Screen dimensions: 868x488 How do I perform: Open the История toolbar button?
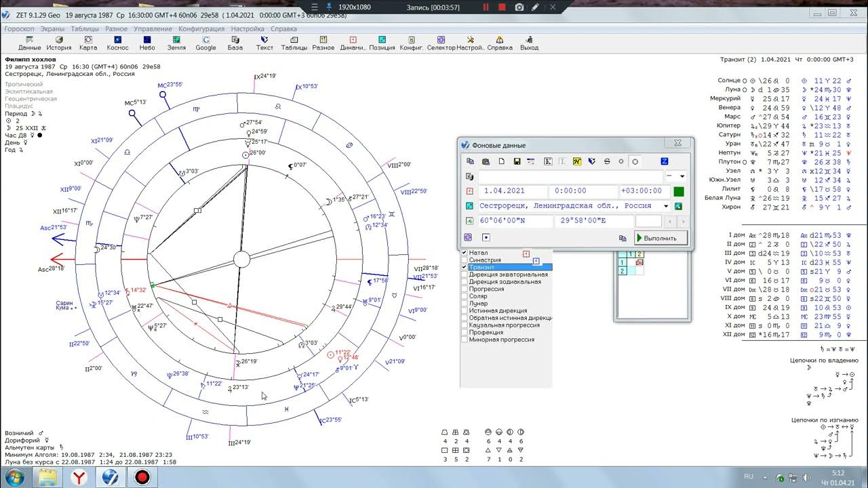(59, 43)
